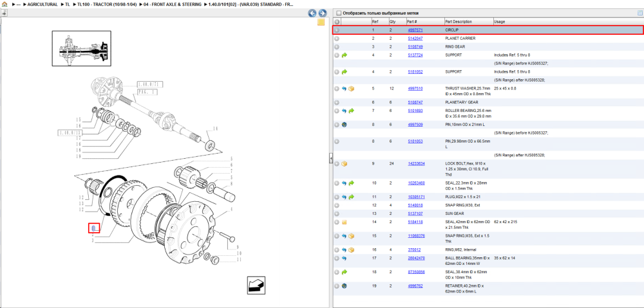The width and height of the screenshot is (644, 308).
Task: Enable 'Отобразить только выбранные метки' checkbox
Action: click(x=339, y=13)
